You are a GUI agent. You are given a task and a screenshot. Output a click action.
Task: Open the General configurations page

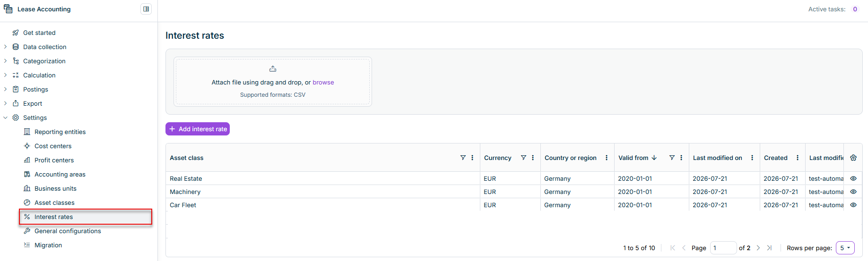point(68,231)
